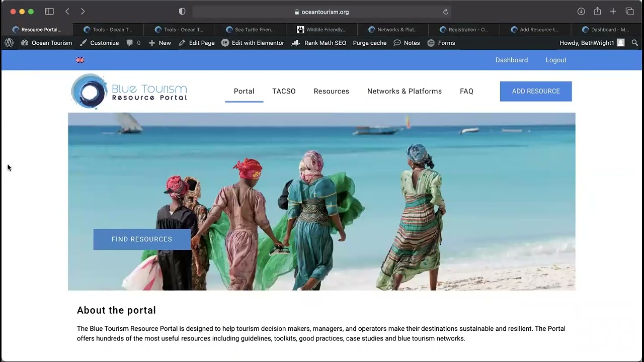Open the Safari downloads icon

pyautogui.click(x=581, y=12)
